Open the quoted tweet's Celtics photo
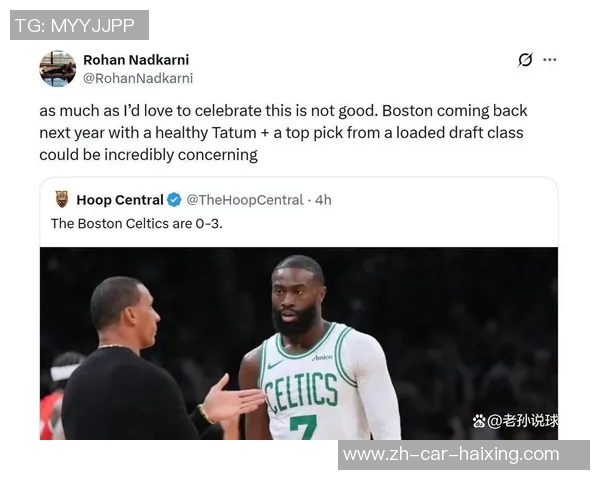Viewport: 600px width, 480px height. [x=299, y=343]
